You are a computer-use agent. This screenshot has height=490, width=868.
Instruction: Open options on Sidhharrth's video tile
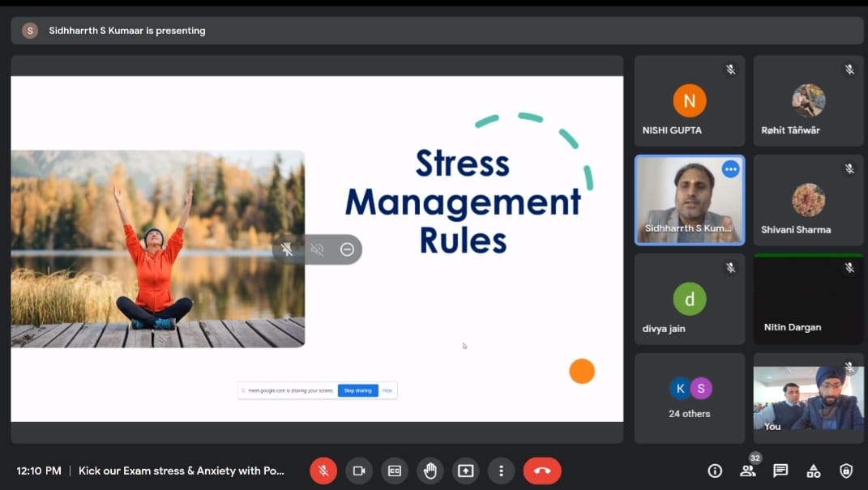[731, 169]
